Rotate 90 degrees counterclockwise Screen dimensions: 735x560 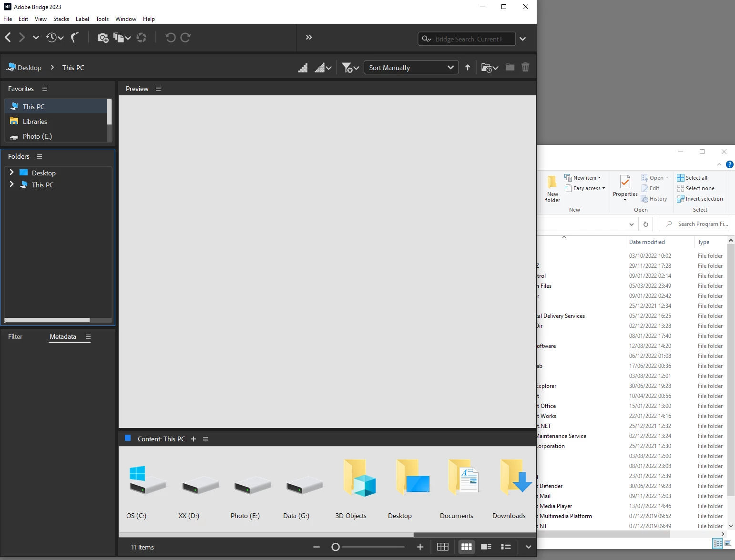point(171,37)
